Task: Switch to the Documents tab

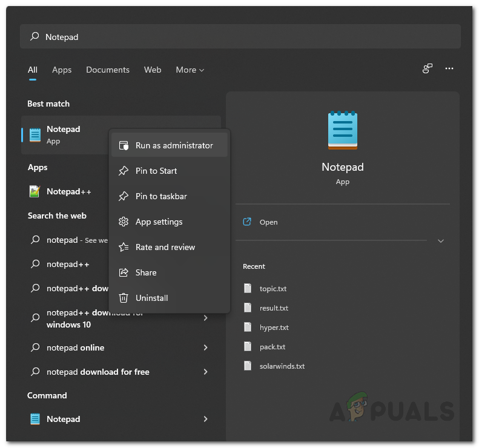Action: click(x=108, y=70)
